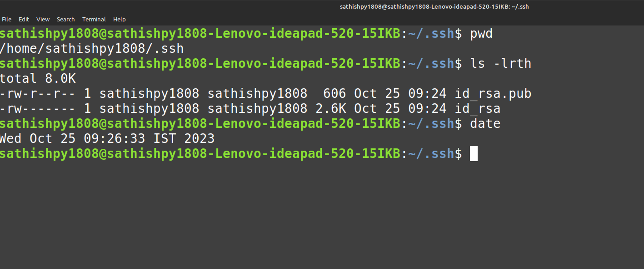Open the File menu
The height and width of the screenshot is (269, 644).
click(x=7, y=20)
